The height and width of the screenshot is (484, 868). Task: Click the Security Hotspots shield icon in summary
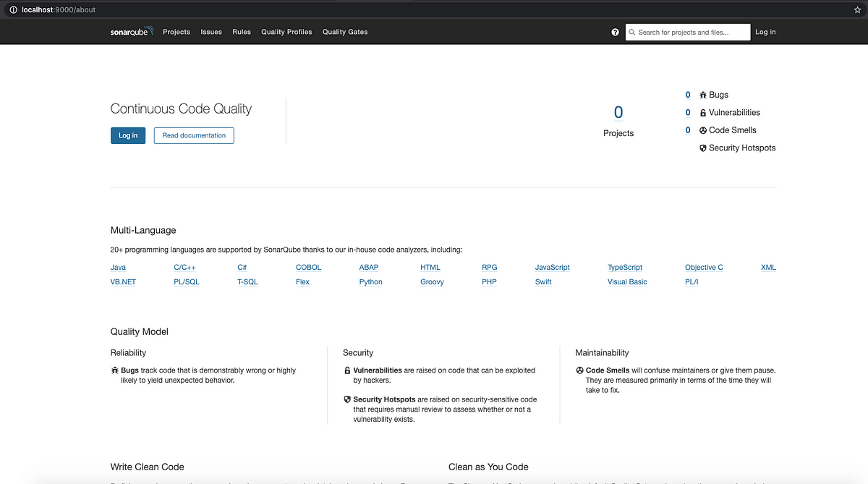[702, 148]
